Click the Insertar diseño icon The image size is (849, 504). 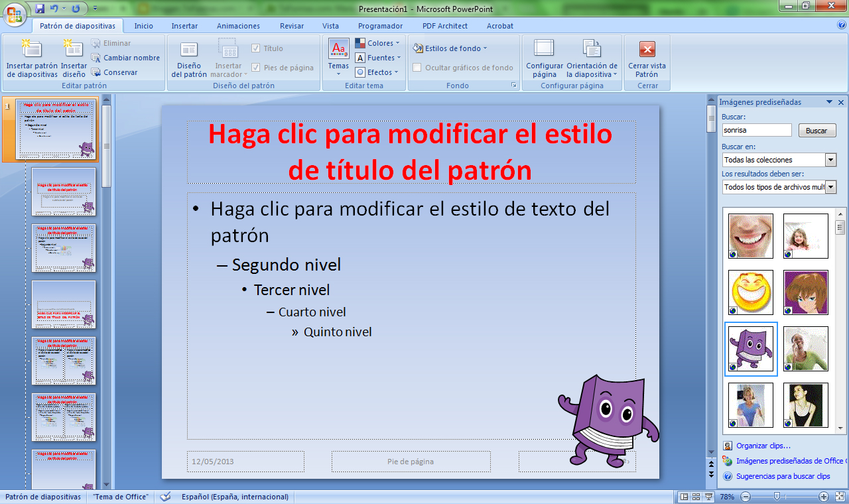[73, 49]
